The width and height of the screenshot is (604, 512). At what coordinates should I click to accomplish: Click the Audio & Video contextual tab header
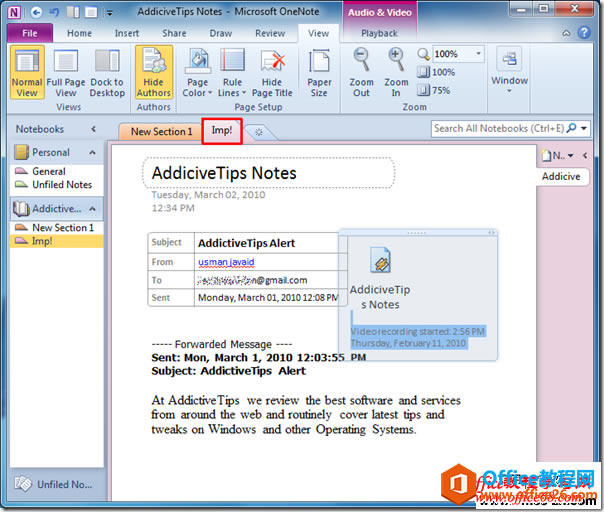(x=380, y=12)
